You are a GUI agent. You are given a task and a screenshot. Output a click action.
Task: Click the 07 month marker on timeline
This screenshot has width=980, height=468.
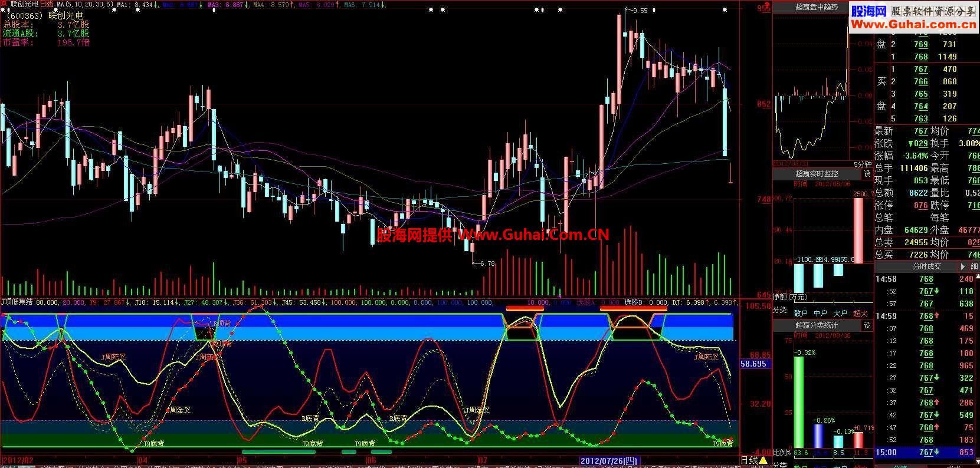(482, 460)
